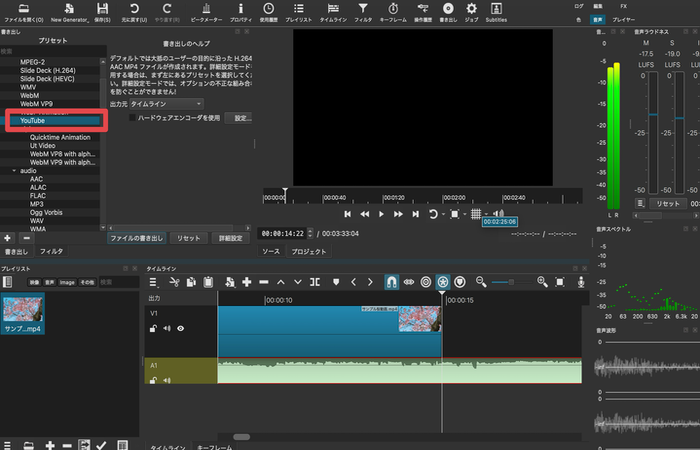Hide the V1 track with eye icon
Image resolution: width=700 pixels, height=450 pixels.
pos(181,327)
